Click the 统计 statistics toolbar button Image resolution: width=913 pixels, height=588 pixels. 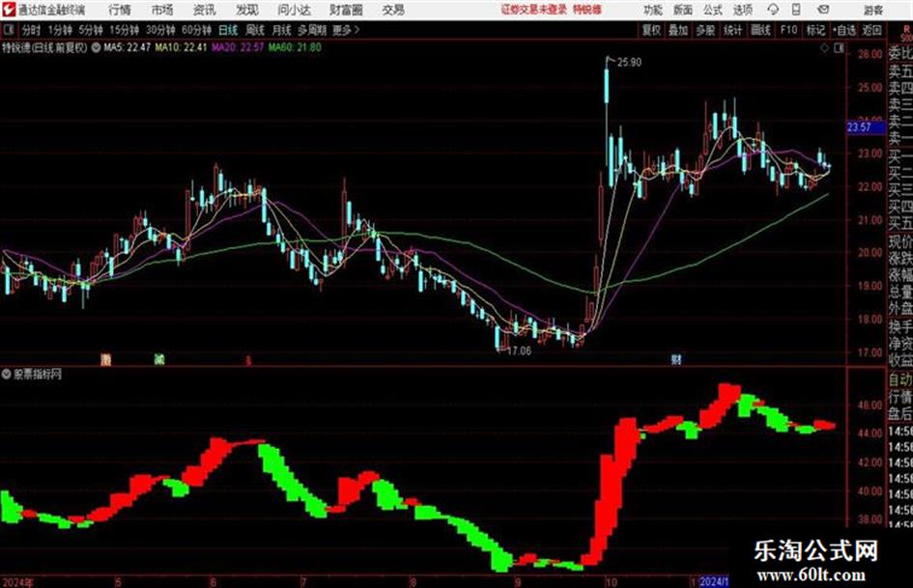732,30
